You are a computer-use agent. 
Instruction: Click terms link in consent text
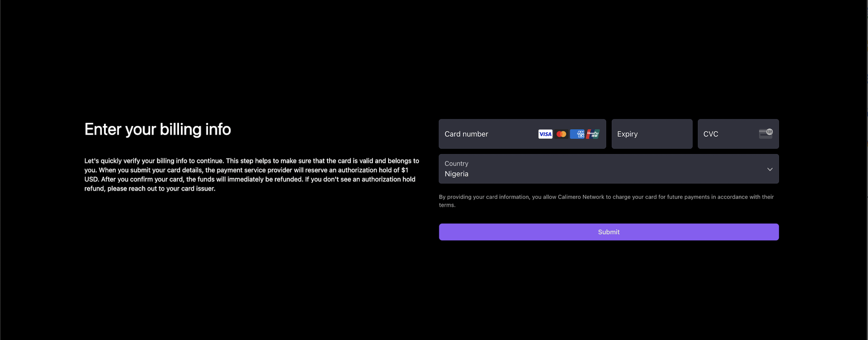pyautogui.click(x=447, y=205)
